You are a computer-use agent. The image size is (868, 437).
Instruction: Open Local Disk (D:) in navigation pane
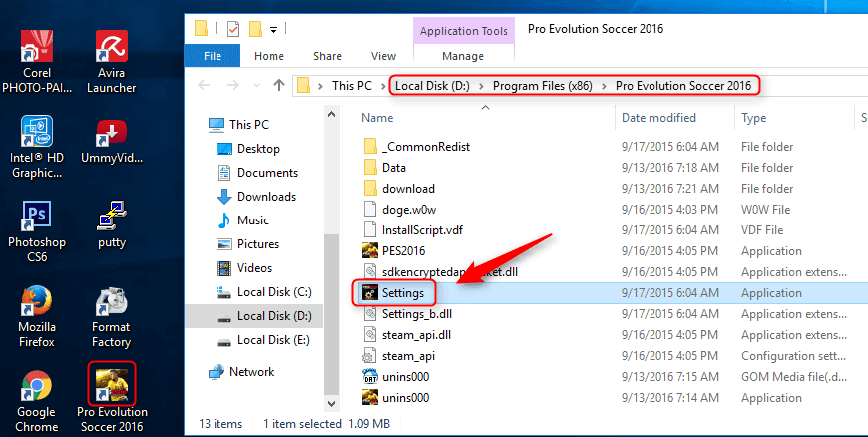[253, 315]
